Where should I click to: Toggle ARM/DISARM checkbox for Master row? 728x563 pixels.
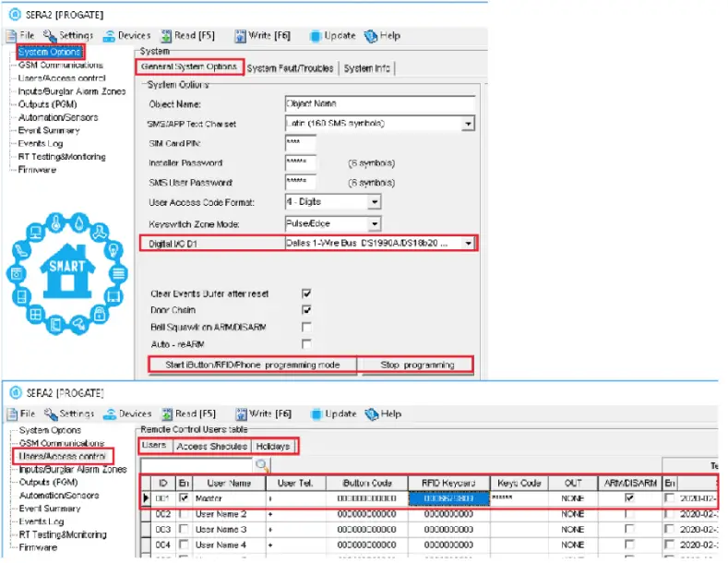(629, 498)
